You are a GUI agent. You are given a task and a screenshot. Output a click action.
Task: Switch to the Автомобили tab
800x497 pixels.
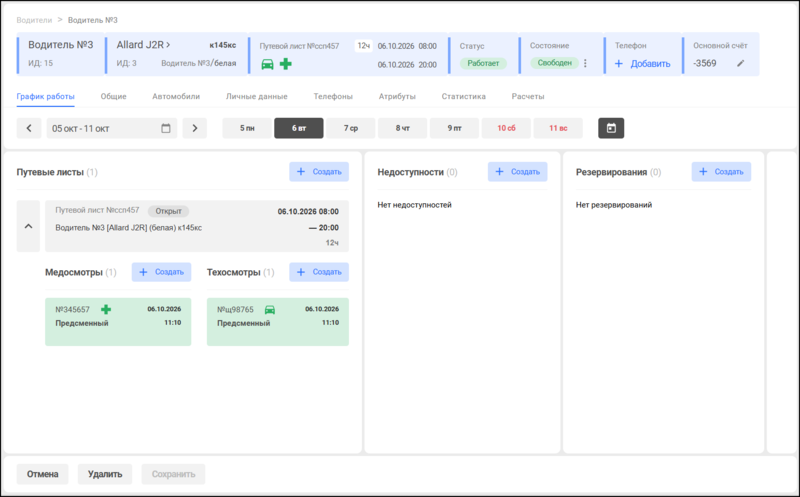176,96
